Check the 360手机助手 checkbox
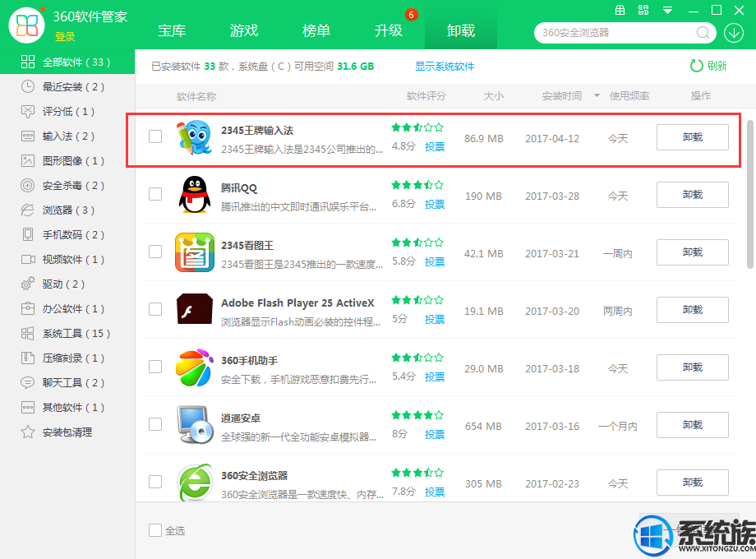 tap(155, 367)
